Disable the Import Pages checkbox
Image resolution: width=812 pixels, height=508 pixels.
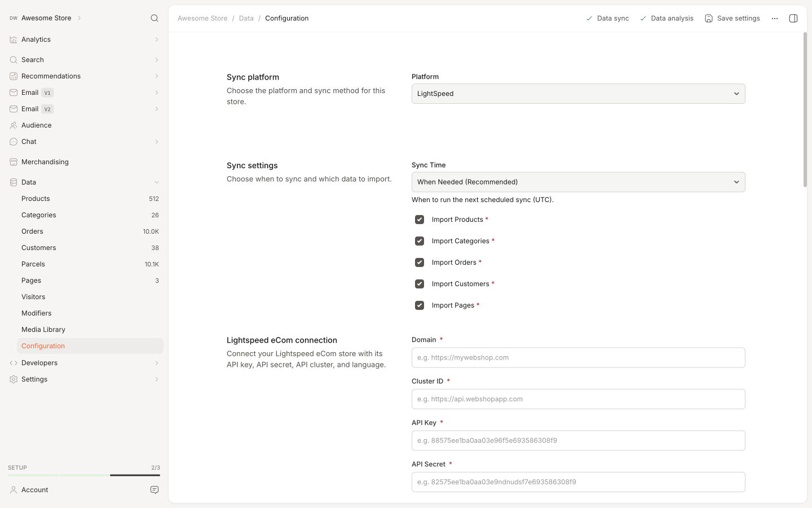point(420,305)
